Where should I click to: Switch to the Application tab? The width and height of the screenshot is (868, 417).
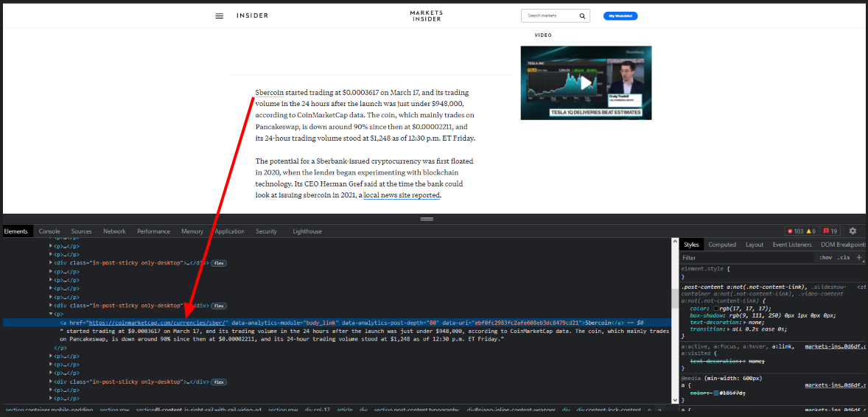pyautogui.click(x=230, y=231)
